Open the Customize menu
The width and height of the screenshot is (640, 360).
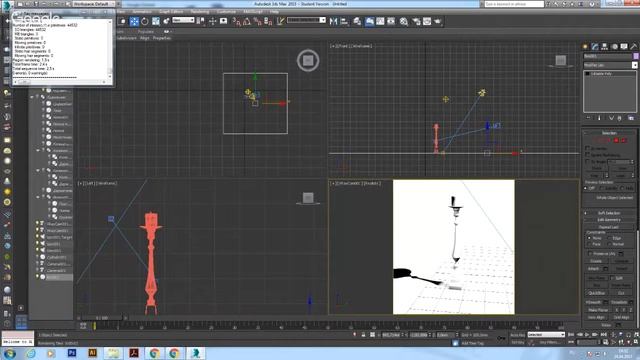tap(226, 12)
